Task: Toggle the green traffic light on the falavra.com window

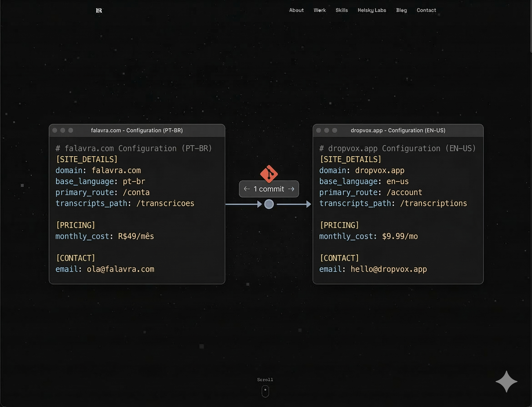Action: [x=70, y=130]
